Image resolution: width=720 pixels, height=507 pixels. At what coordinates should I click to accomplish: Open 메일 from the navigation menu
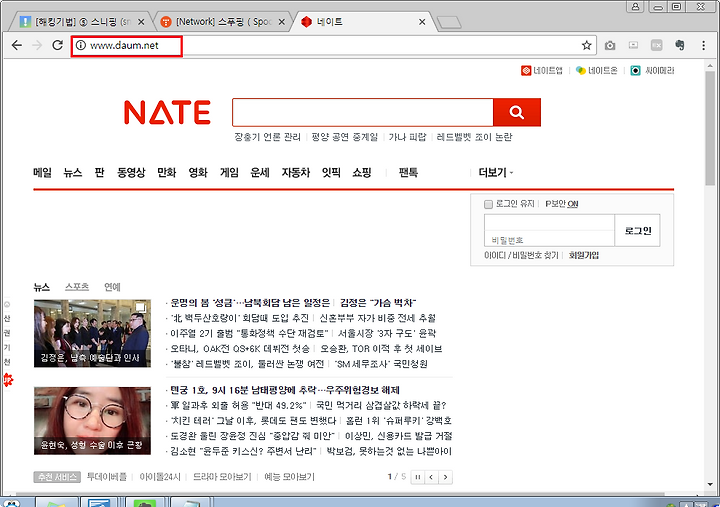(x=42, y=173)
